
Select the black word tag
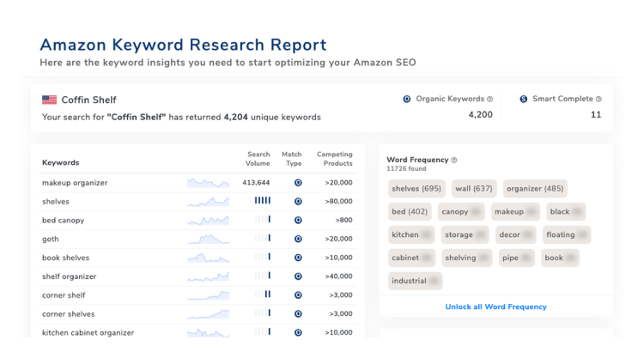(x=566, y=212)
